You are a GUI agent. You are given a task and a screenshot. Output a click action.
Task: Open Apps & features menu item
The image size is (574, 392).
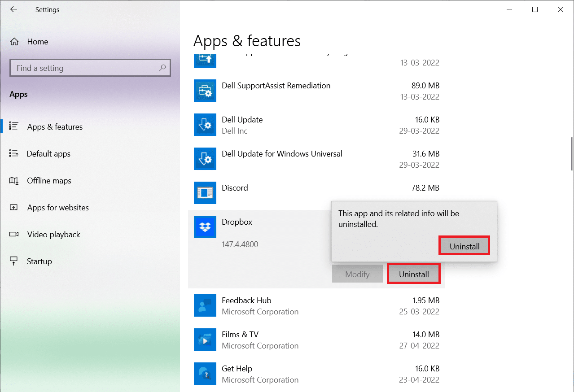90,126
